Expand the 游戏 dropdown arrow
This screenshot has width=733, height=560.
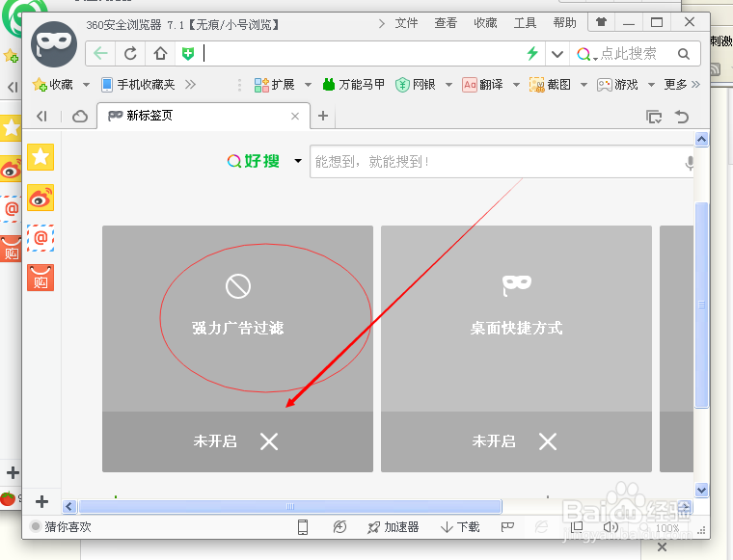tap(651, 85)
